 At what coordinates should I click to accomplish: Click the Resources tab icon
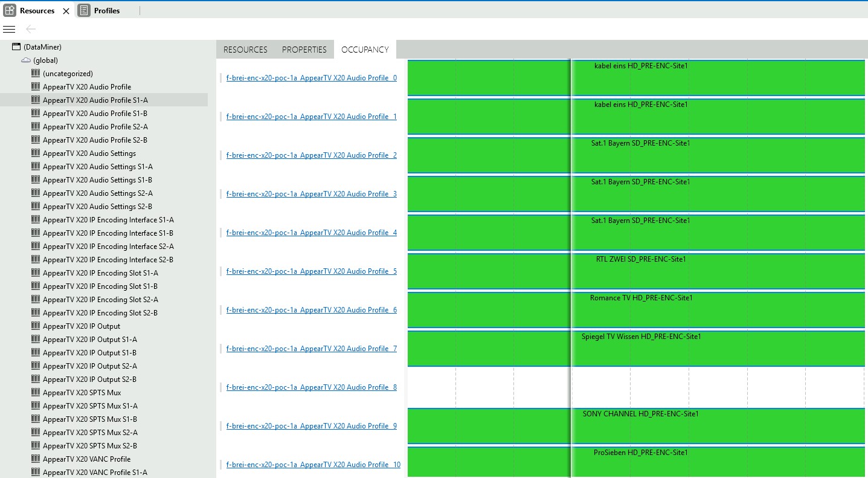tap(10, 10)
